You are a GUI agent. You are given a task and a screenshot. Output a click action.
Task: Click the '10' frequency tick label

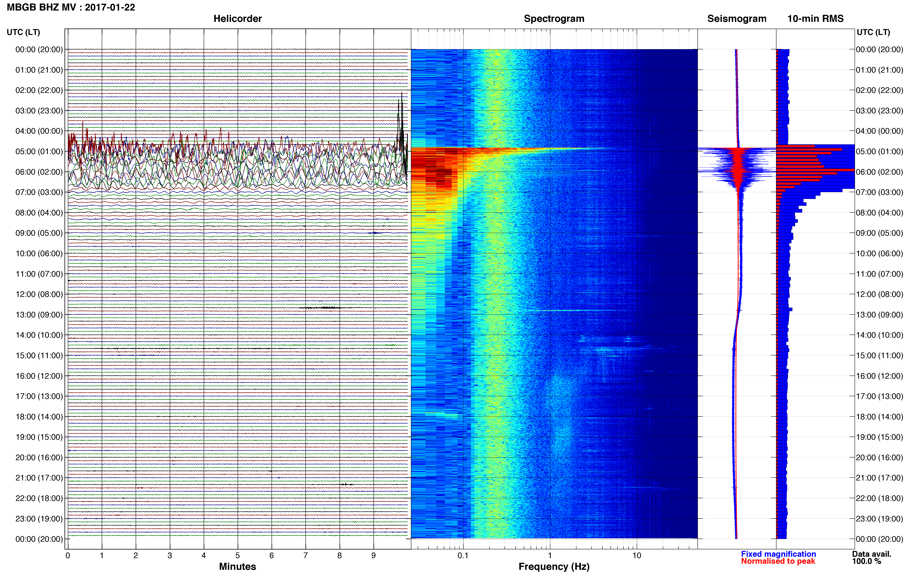coord(636,555)
